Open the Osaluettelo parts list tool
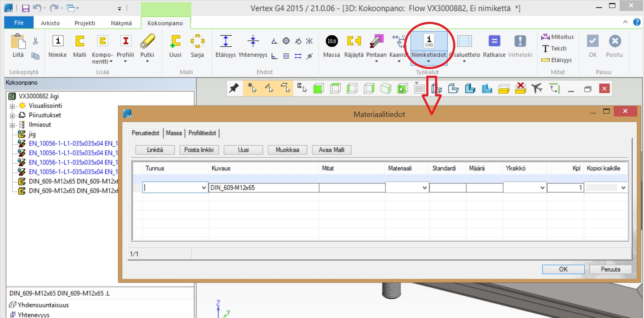The image size is (644, 318). (x=465, y=41)
